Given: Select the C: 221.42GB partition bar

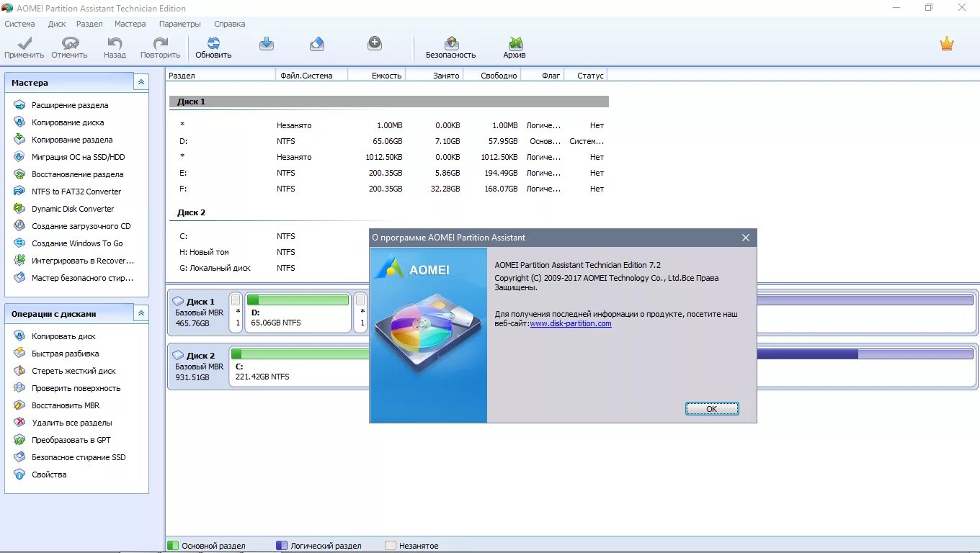Looking at the screenshot, I should point(299,367).
